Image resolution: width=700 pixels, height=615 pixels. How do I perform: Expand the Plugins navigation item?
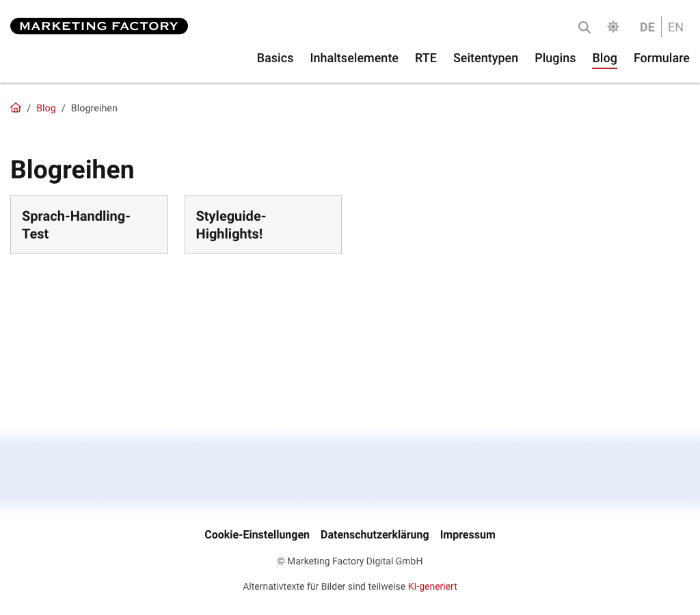click(555, 58)
